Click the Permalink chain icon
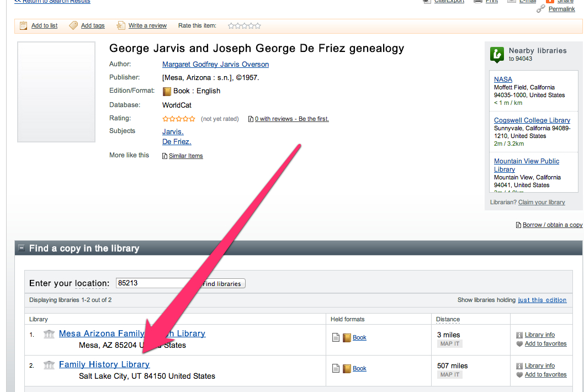 pos(541,9)
